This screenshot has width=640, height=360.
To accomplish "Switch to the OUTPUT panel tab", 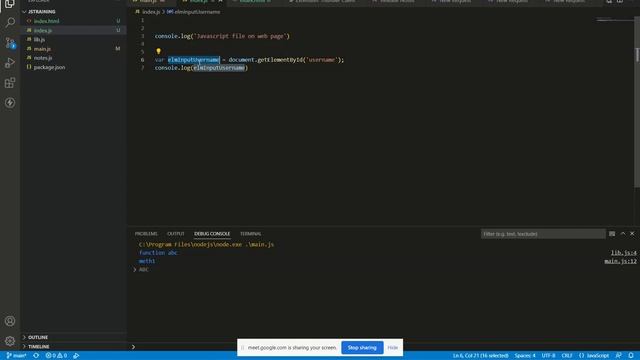I will tap(176, 234).
